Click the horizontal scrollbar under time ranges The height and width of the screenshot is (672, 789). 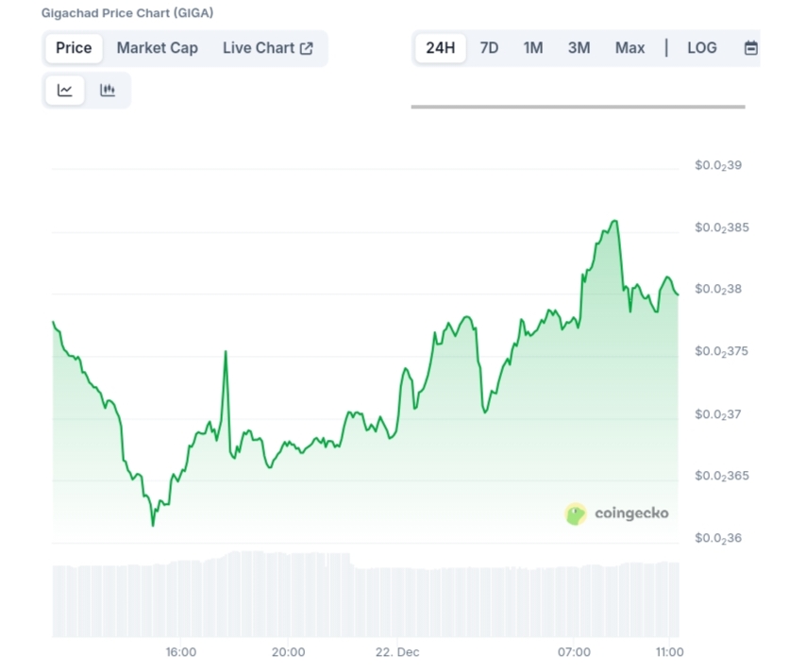(578, 107)
